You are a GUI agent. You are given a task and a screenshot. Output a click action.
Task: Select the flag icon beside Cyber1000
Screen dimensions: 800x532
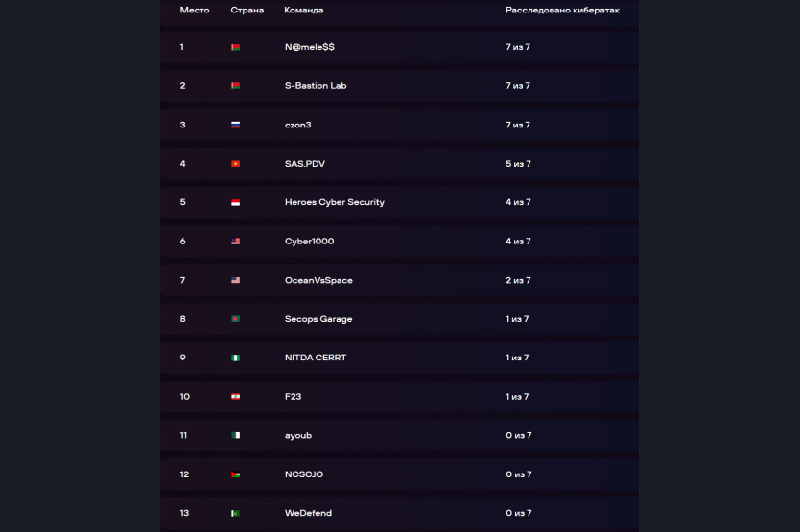pos(235,242)
